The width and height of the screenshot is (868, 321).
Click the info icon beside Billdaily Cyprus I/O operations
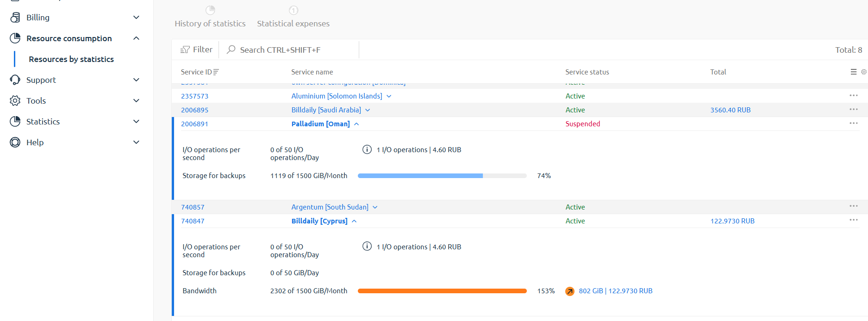pyautogui.click(x=367, y=247)
